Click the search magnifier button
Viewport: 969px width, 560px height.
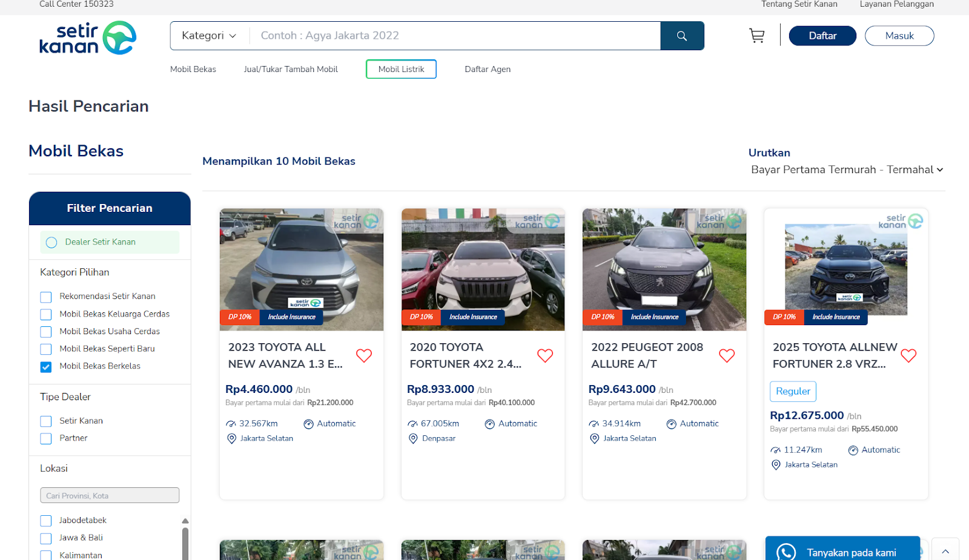click(x=682, y=36)
